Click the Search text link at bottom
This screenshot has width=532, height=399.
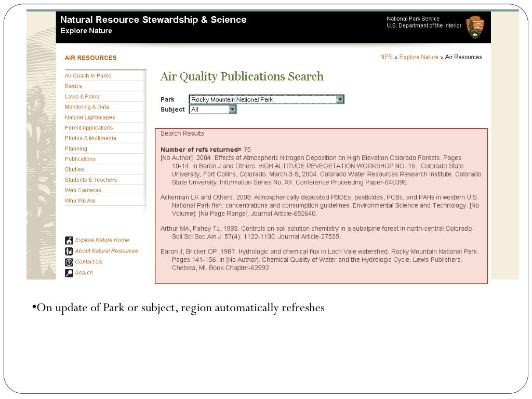tap(84, 273)
